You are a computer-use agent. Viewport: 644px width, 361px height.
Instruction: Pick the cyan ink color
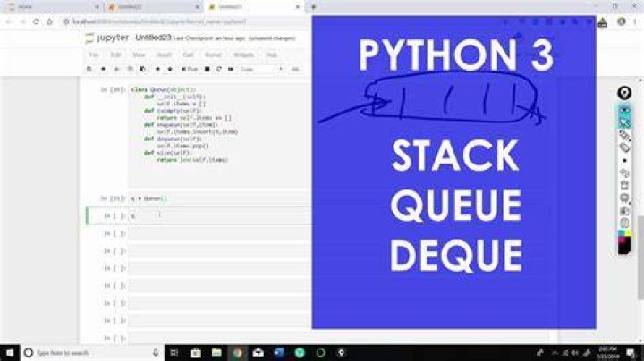[x=621, y=234]
